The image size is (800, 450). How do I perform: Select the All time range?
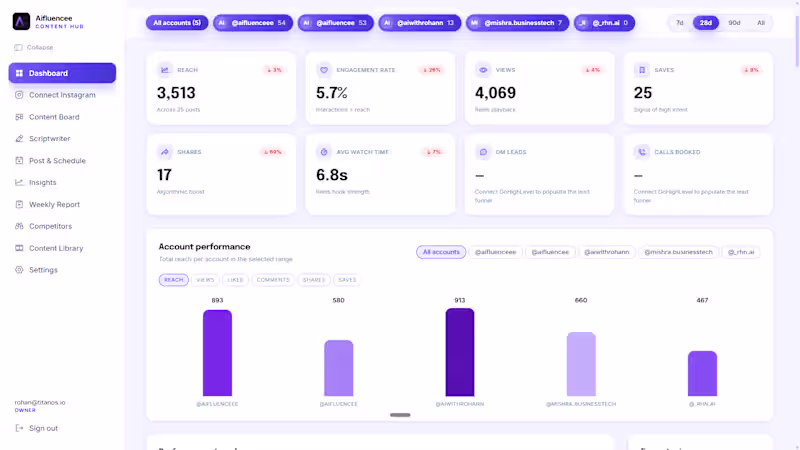761,23
